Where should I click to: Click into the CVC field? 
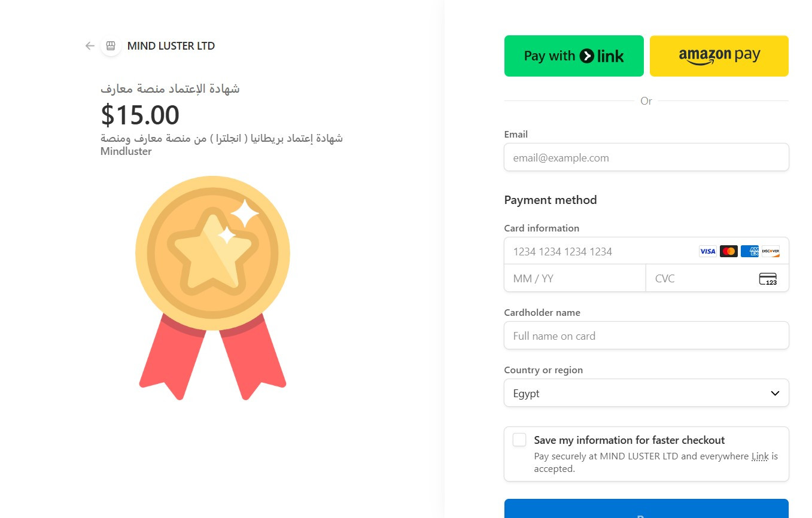click(700, 279)
